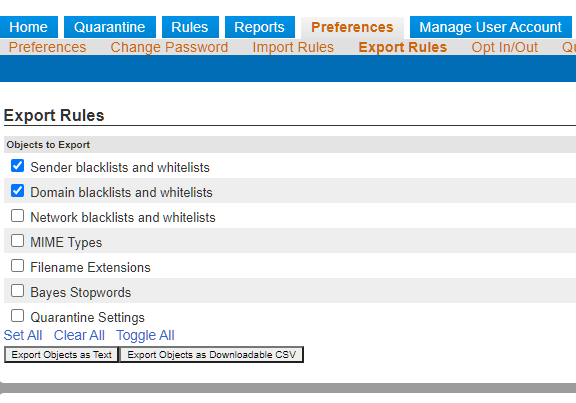This screenshot has height=403, width=576.
Task: Tick the MIME Types checkbox
Action: [x=17, y=241]
